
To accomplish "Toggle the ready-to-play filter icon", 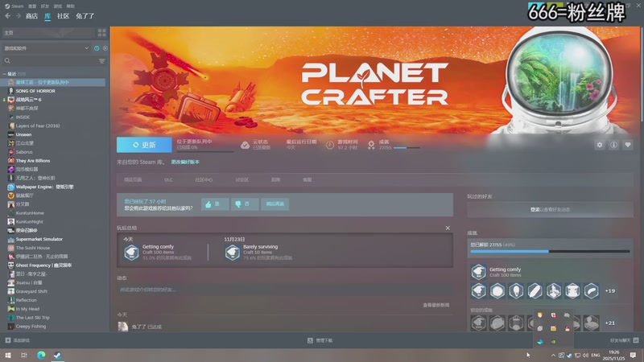I will point(105,48).
